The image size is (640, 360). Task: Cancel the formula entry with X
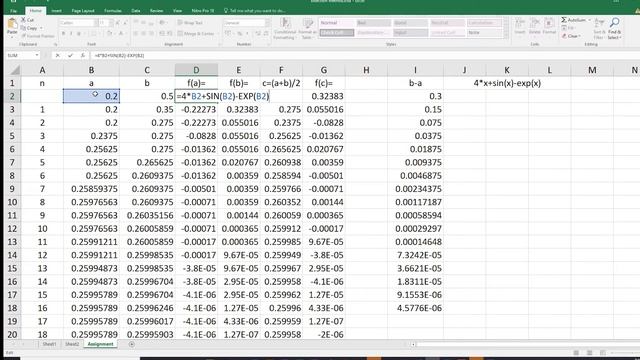(x=58, y=56)
